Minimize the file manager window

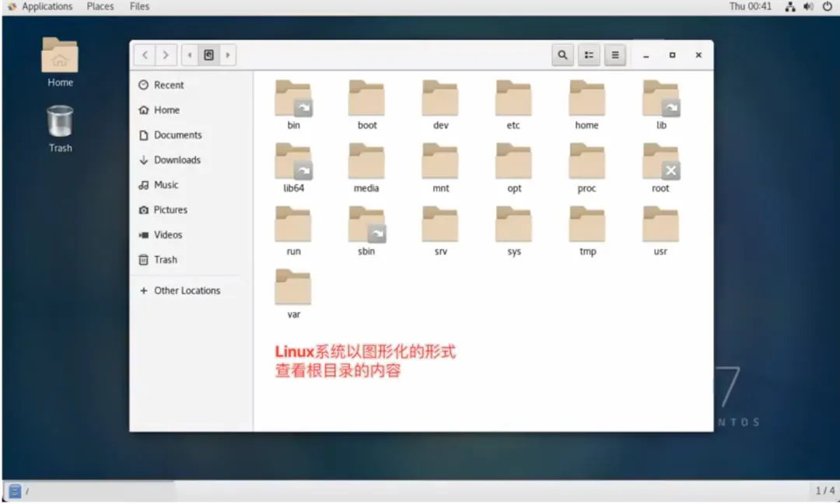pyautogui.click(x=646, y=55)
